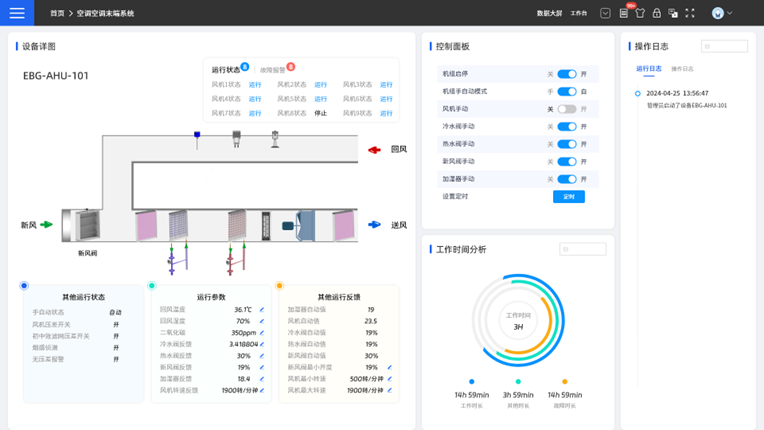Click the theme shirt icon
Screen dimensions: 764x430
tap(640, 13)
